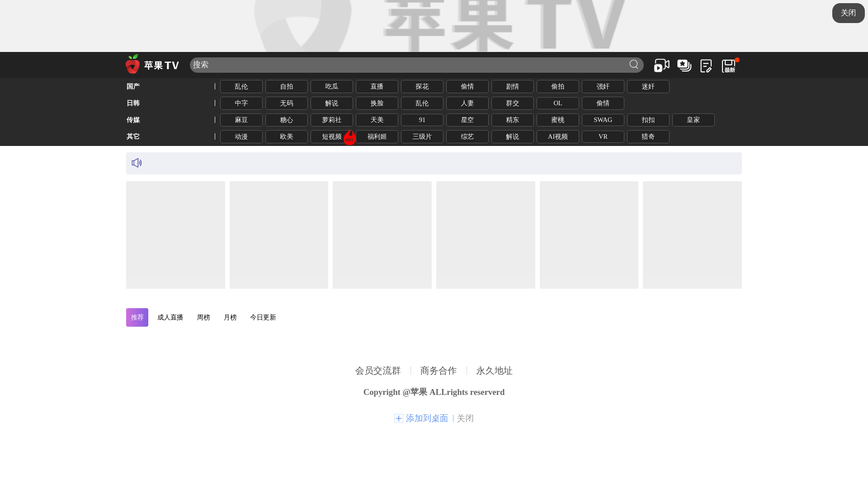Viewport: 868px width, 488px height.
Task: Select the 萝莉社 tag
Action: [x=332, y=120]
